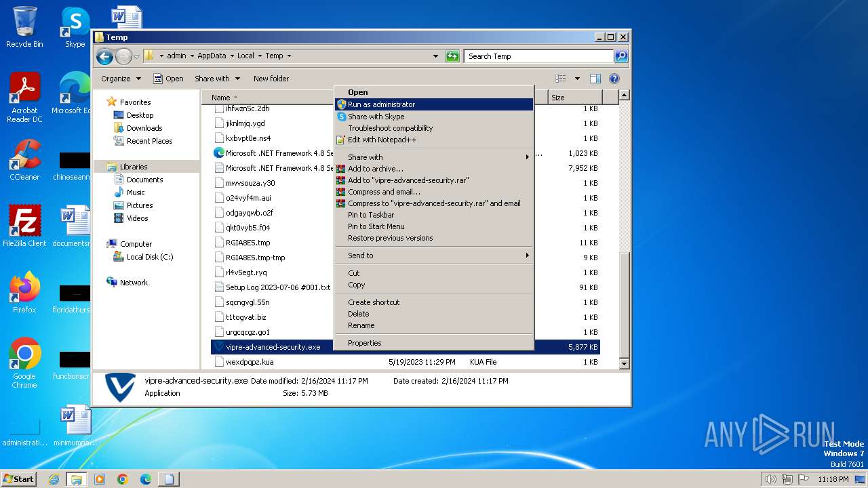
Task: Open the Start menu
Action: (x=19, y=479)
